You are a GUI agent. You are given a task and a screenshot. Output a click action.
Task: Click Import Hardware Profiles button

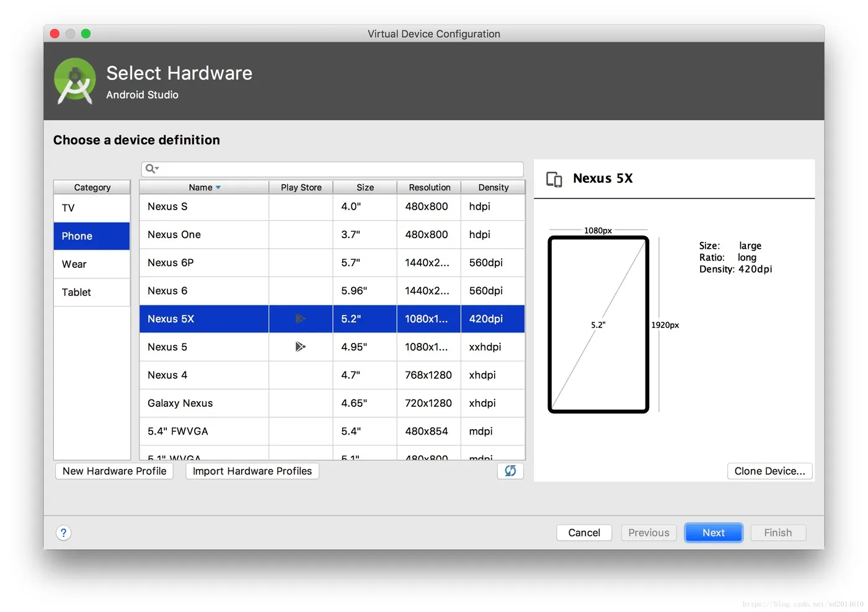(252, 471)
